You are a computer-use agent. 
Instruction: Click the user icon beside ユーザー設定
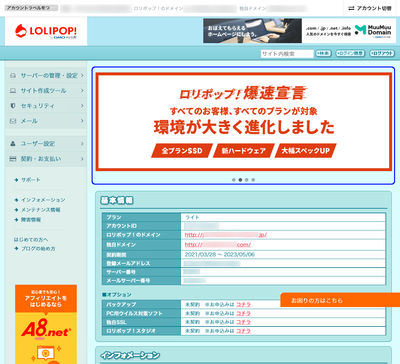tap(13, 144)
